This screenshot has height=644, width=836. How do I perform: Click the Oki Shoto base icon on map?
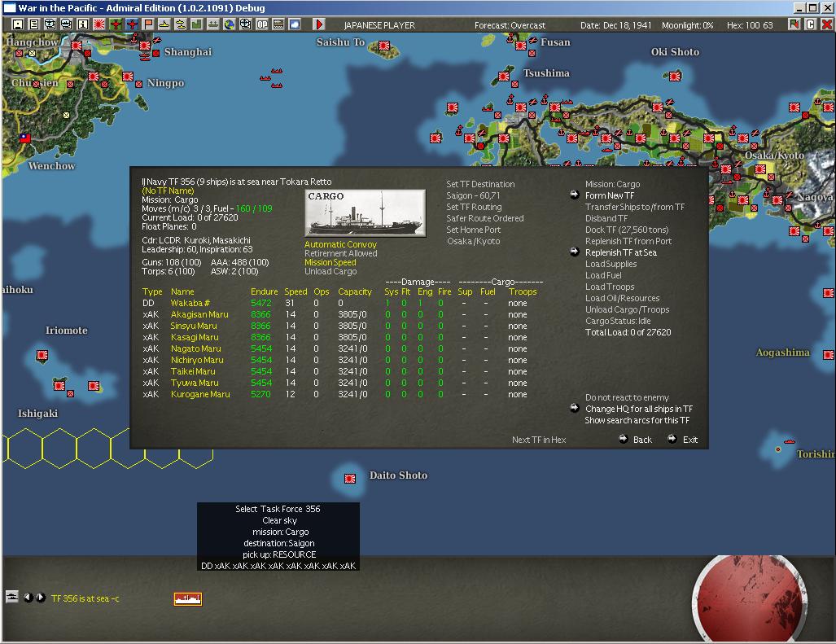point(675,76)
